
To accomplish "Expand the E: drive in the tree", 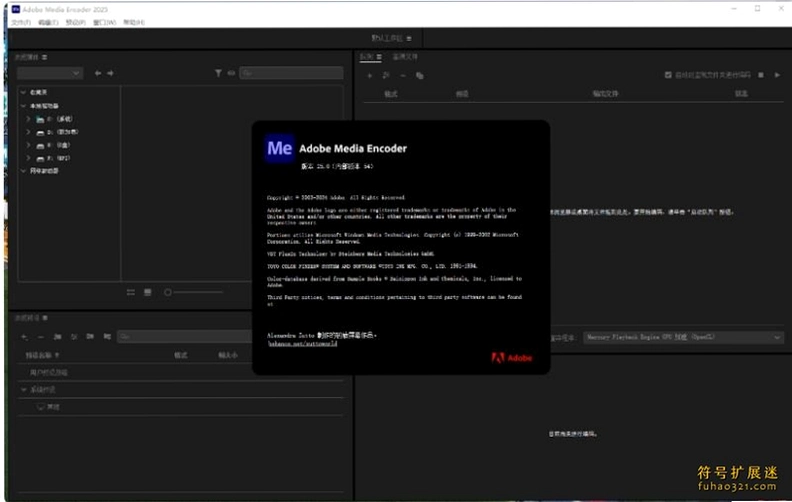I will (28, 145).
